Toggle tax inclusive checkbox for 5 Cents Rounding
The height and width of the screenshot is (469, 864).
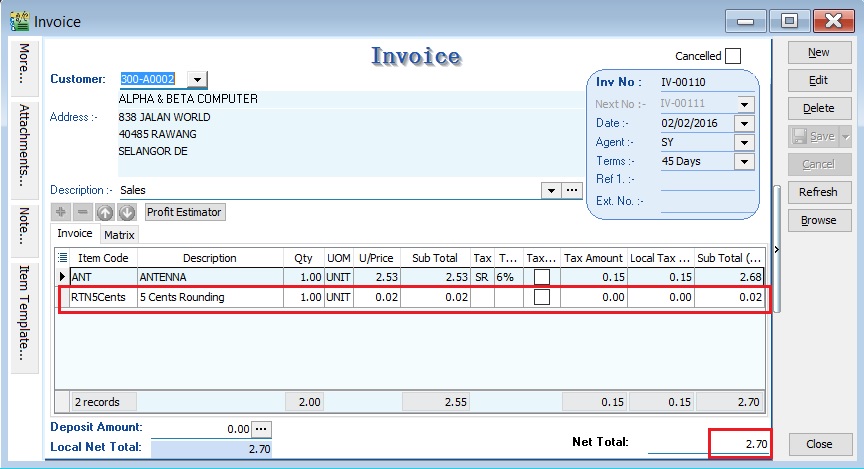point(541,297)
